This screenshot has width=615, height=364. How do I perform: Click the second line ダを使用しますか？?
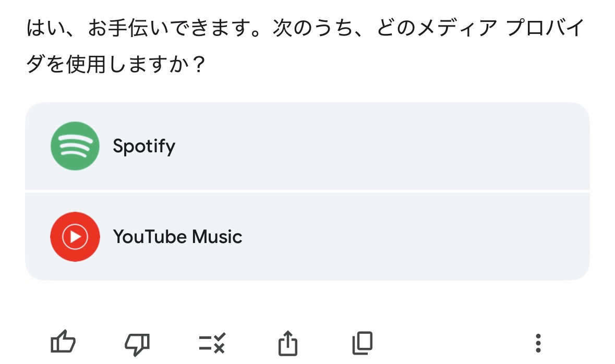(x=115, y=66)
